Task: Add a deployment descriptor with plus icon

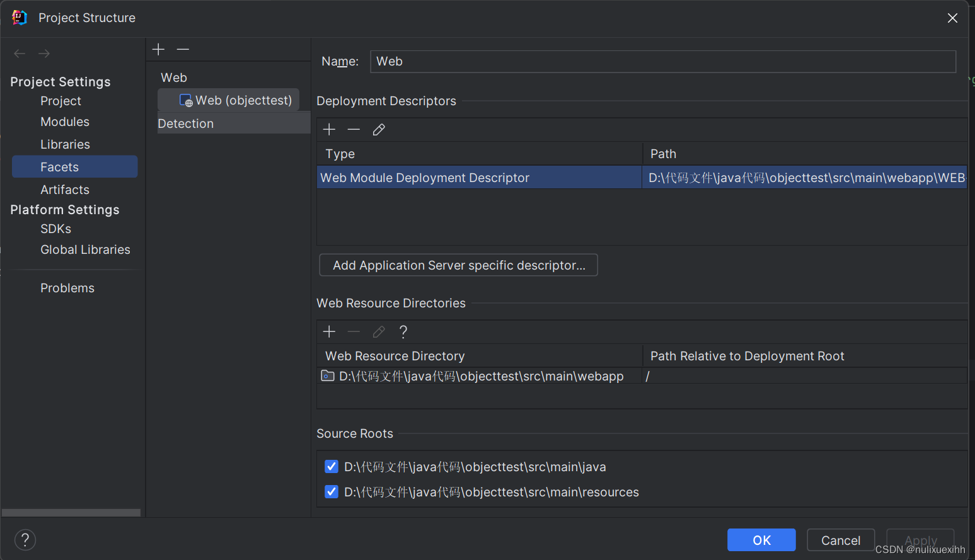Action: pos(329,130)
